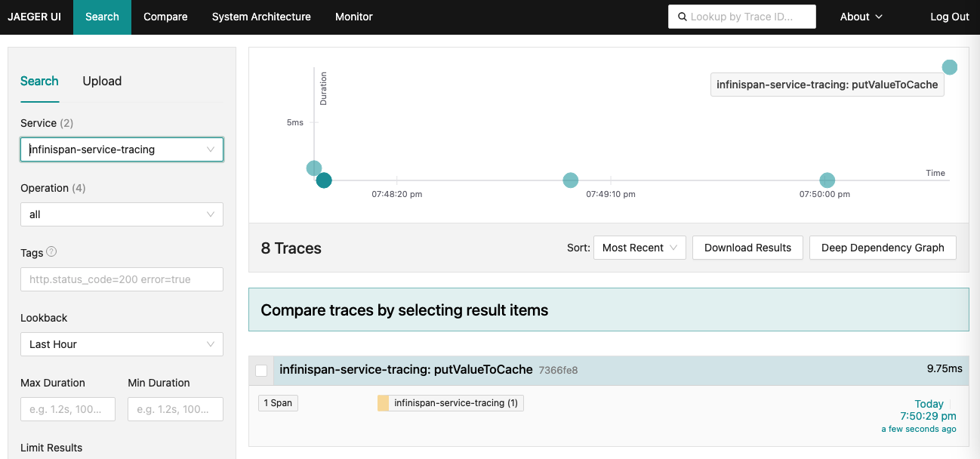980x459 pixels.
Task: Open the About dropdown
Action: (861, 16)
